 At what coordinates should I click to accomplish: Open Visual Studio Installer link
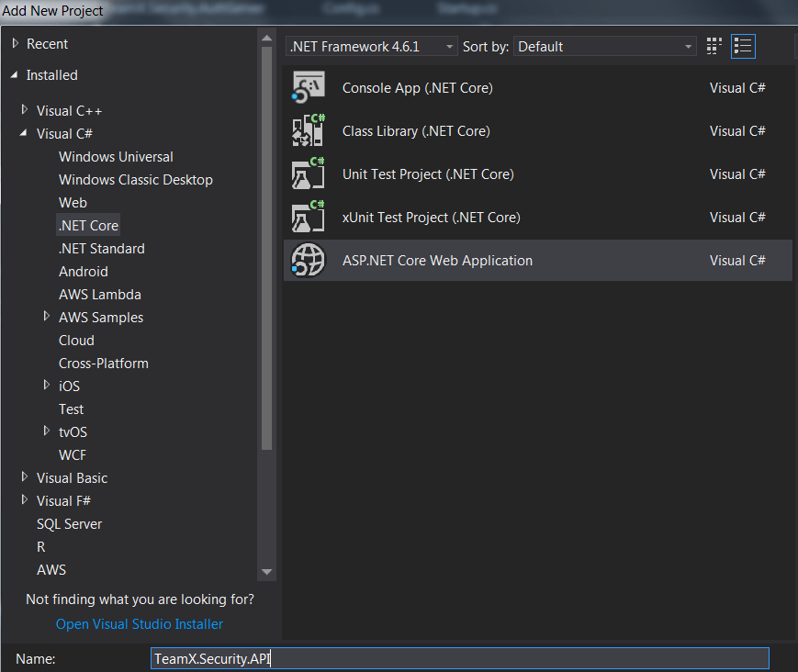point(139,624)
